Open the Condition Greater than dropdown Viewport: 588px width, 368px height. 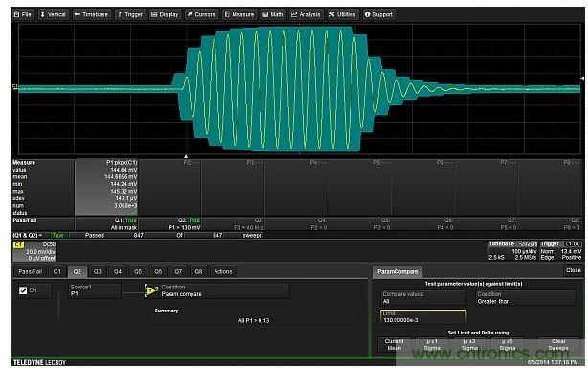526,298
